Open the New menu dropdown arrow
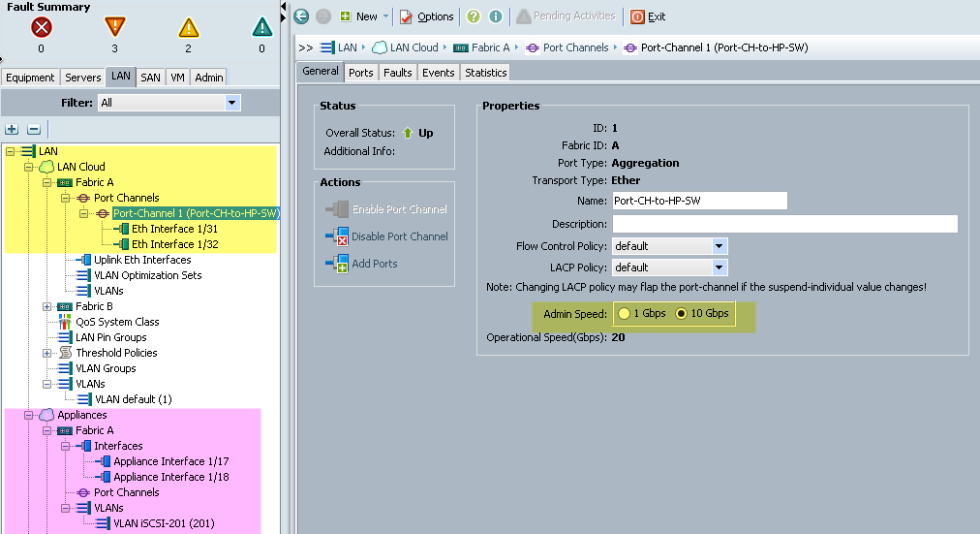Viewport: 980px width, 534px height. point(385,16)
